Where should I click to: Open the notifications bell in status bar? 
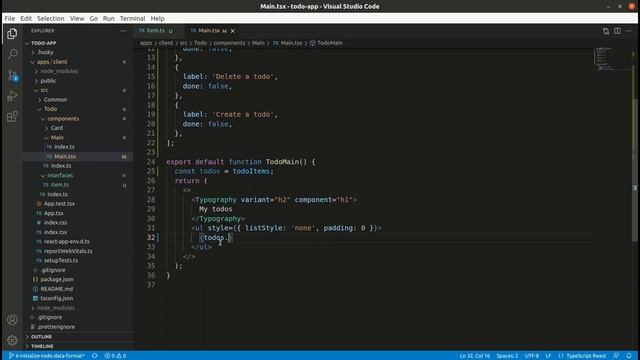(629, 356)
